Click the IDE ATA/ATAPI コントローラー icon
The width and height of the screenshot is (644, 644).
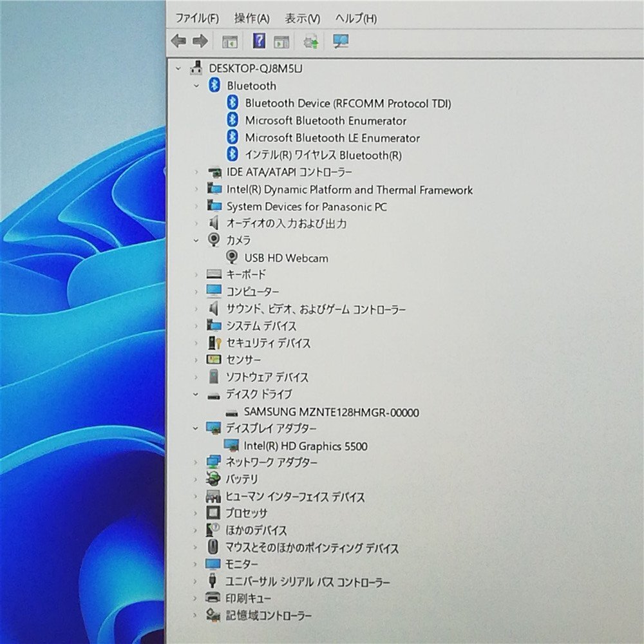point(214,172)
